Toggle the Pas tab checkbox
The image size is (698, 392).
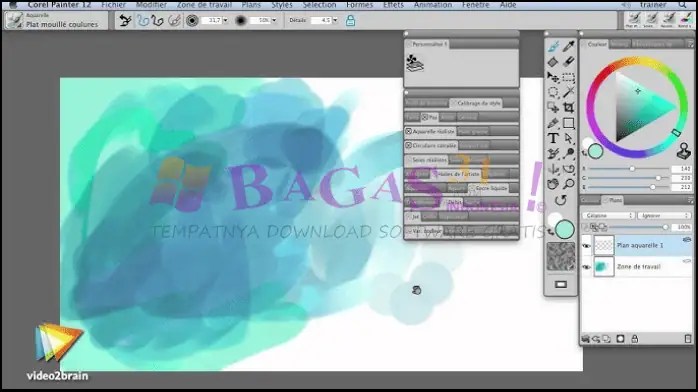(x=425, y=117)
